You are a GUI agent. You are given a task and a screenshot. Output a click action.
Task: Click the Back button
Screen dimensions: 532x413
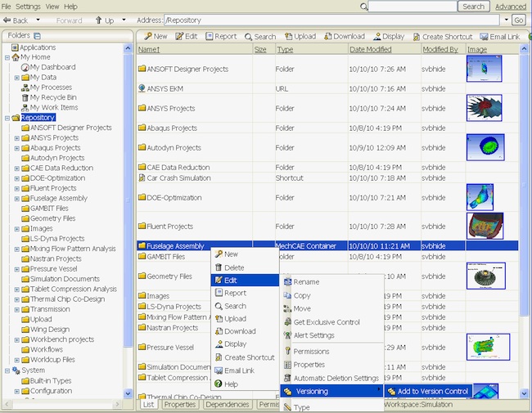click(x=16, y=20)
